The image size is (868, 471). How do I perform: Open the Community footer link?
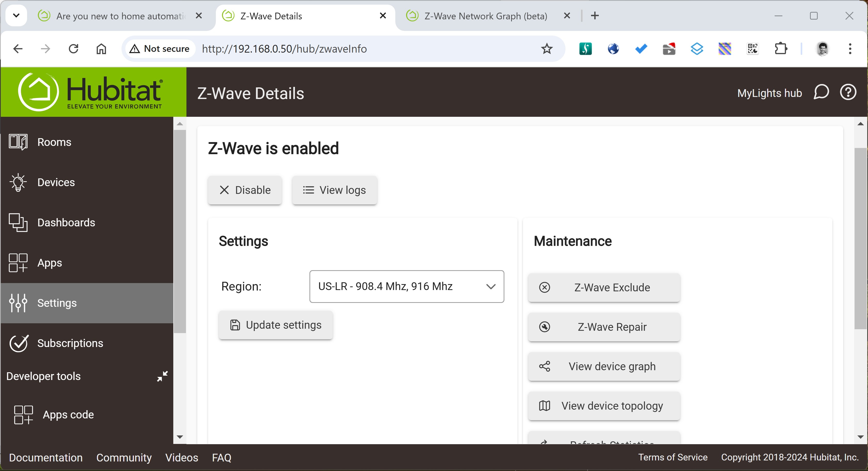124,458
